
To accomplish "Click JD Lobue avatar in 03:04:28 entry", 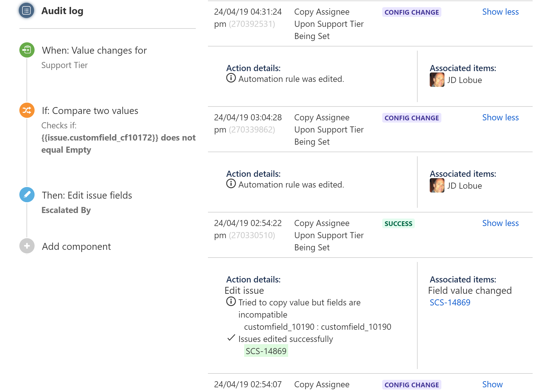I will coord(437,186).
